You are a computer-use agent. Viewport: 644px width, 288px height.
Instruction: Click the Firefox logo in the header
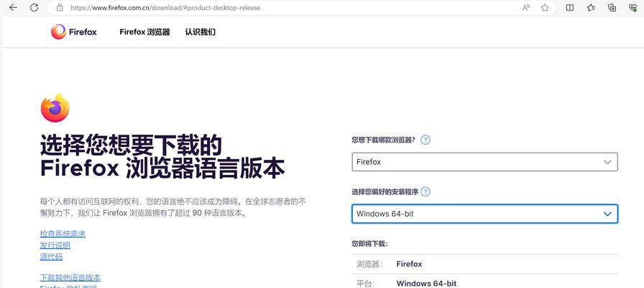pyautogui.click(x=74, y=32)
